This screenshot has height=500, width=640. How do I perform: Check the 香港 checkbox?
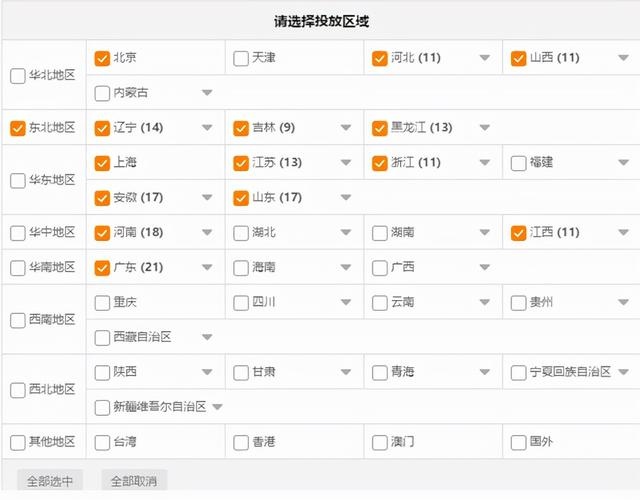click(241, 442)
